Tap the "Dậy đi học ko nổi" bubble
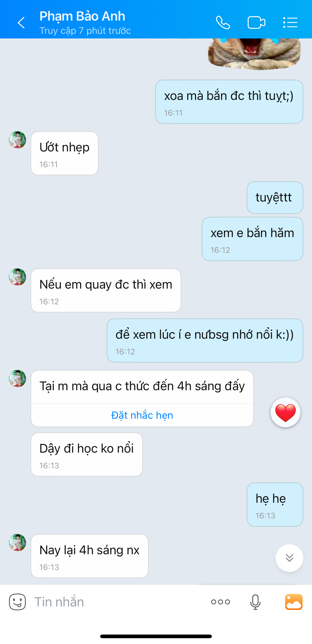312x644 pixels. (x=87, y=454)
